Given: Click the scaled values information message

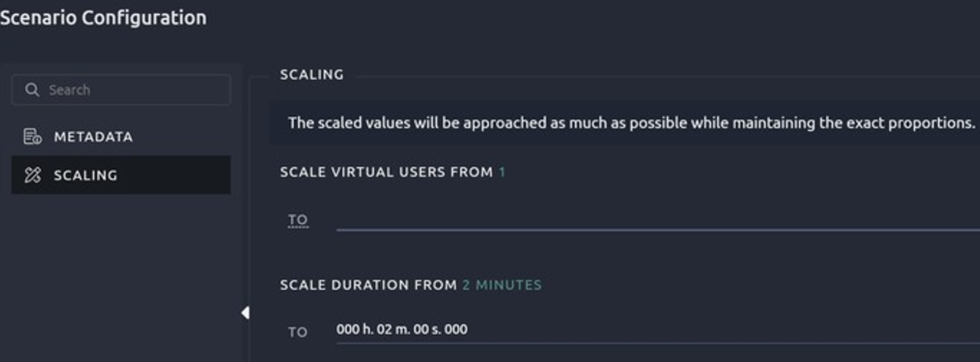Looking at the screenshot, I should click(631, 123).
